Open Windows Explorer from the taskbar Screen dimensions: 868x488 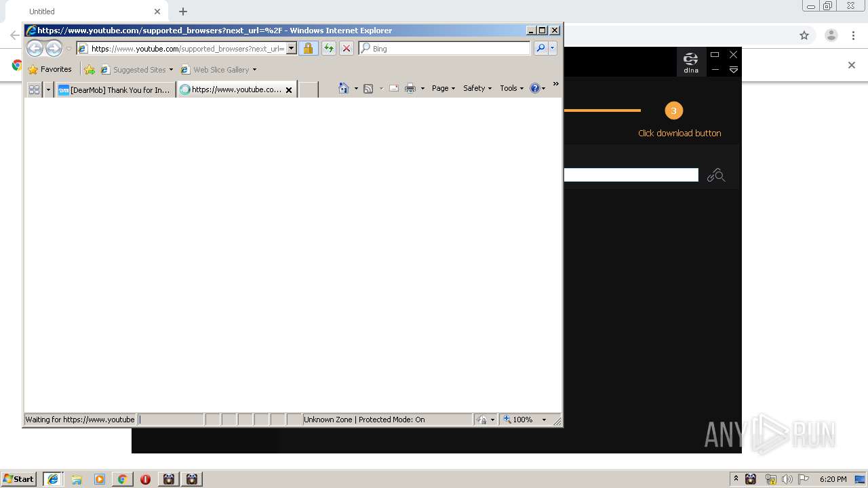click(77, 479)
